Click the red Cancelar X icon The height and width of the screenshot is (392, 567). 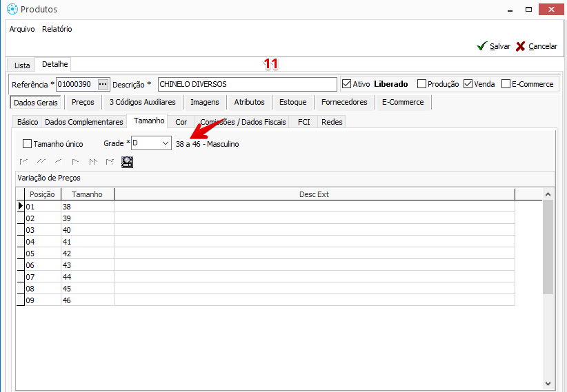pos(521,46)
